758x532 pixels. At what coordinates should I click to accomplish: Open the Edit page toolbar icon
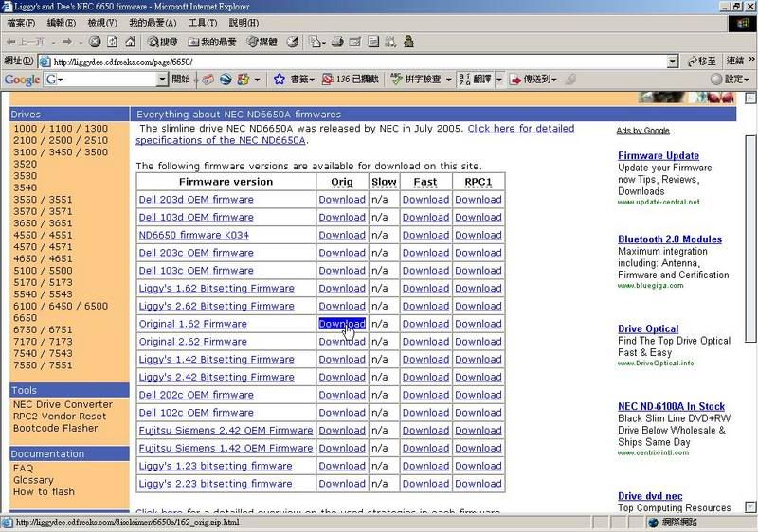[x=355, y=42]
